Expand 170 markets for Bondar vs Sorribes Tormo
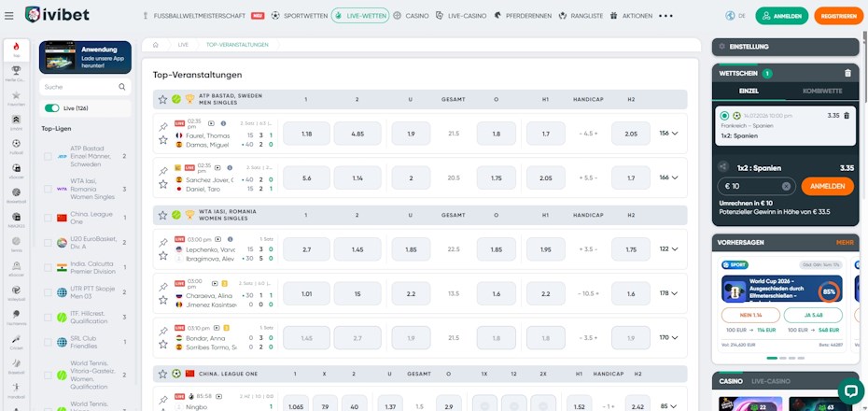Viewport: 868px width, 411px height. tap(668, 337)
